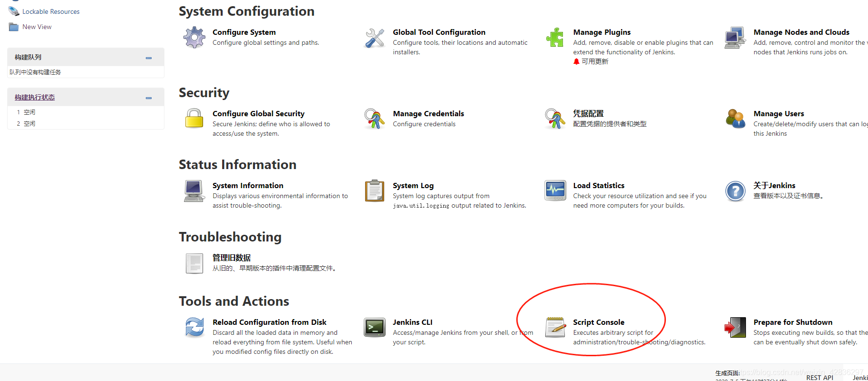Open the Manage Plugins link
Image resolution: width=868 pixels, height=381 pixels.
[x=602, y=32]
